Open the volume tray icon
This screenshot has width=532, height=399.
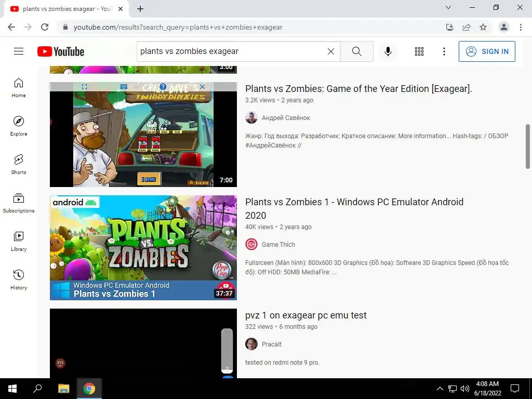[465, 389]
